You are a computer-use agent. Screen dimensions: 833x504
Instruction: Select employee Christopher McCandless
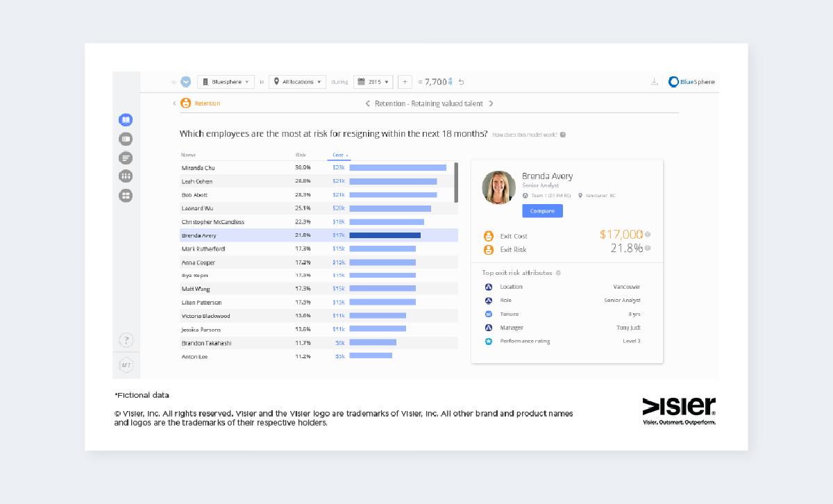coord(212,222)
